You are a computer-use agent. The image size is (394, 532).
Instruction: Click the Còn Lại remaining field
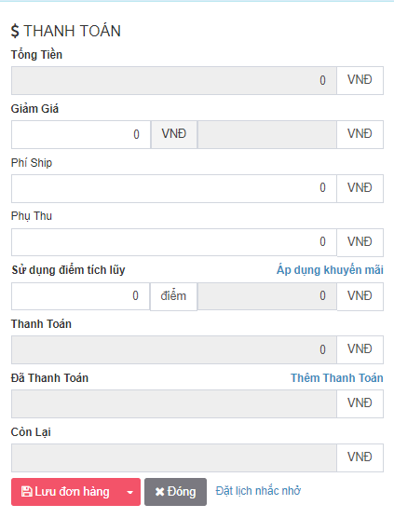point(174,457)
